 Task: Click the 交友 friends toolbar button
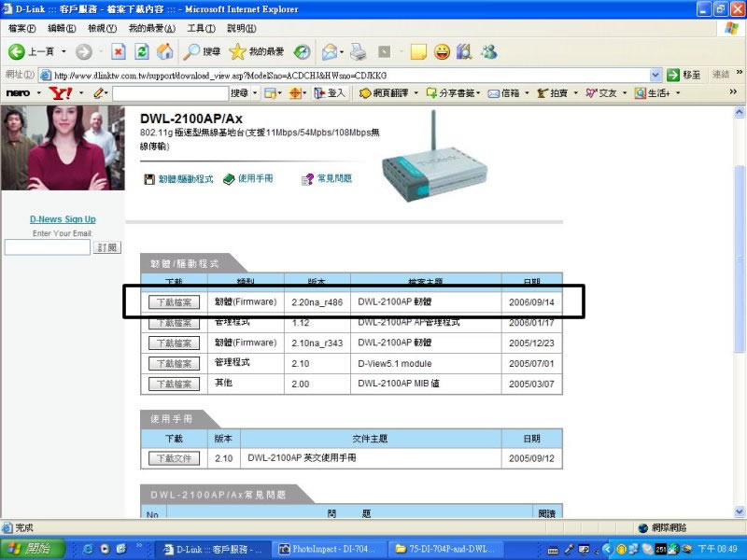tap(601, 92)
